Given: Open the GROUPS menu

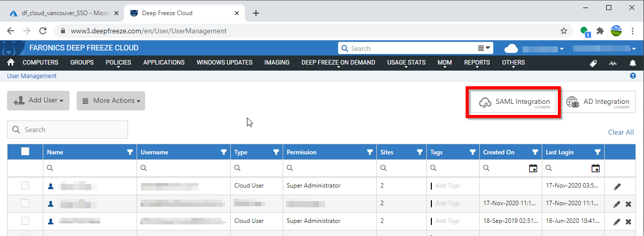Looking at the screenshot, I should point(82,63).
